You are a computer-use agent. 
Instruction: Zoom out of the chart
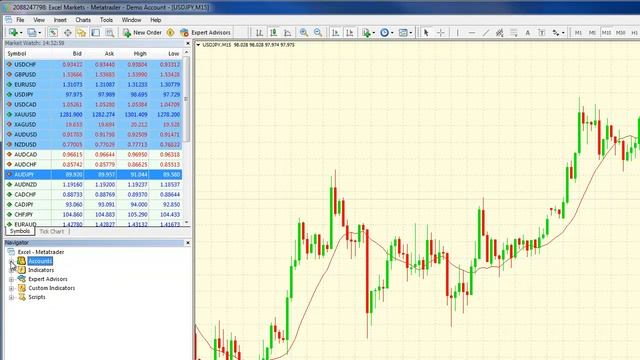(318, 32)
